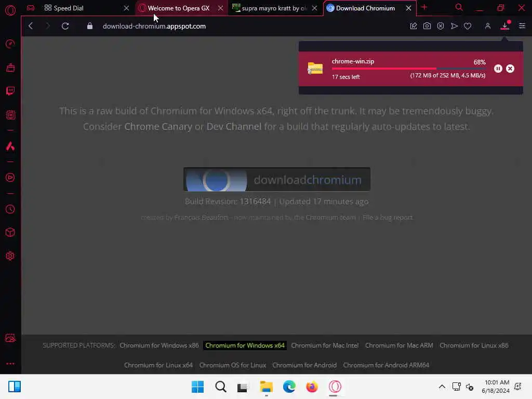
Task: Close the Speed Dial tab
Action: pos(126,8)
